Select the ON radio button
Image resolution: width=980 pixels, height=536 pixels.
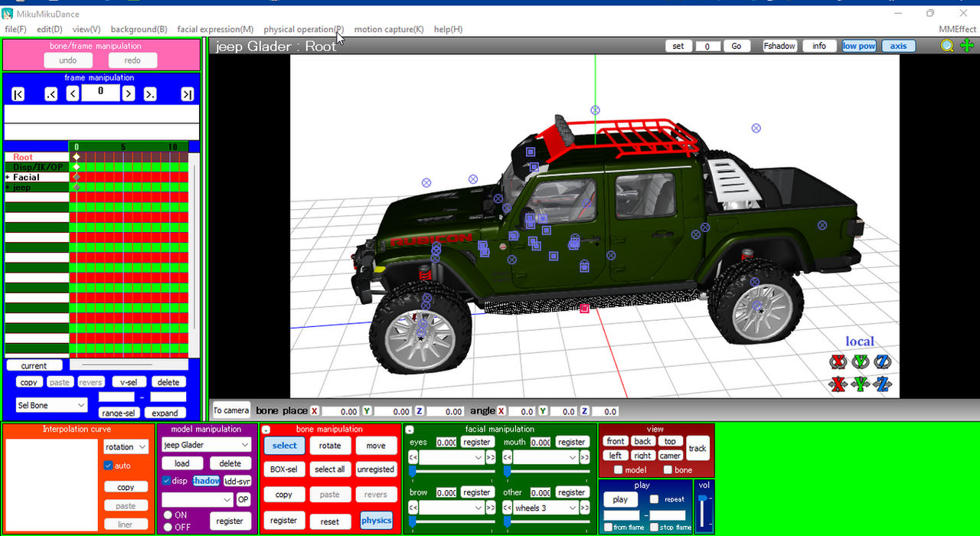(x=167, y=515)
